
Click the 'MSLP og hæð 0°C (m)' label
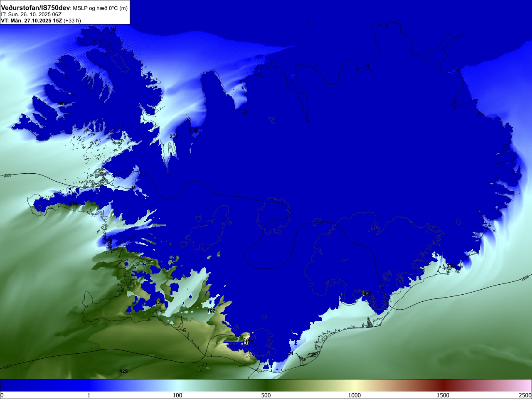(x=100, y=8)
